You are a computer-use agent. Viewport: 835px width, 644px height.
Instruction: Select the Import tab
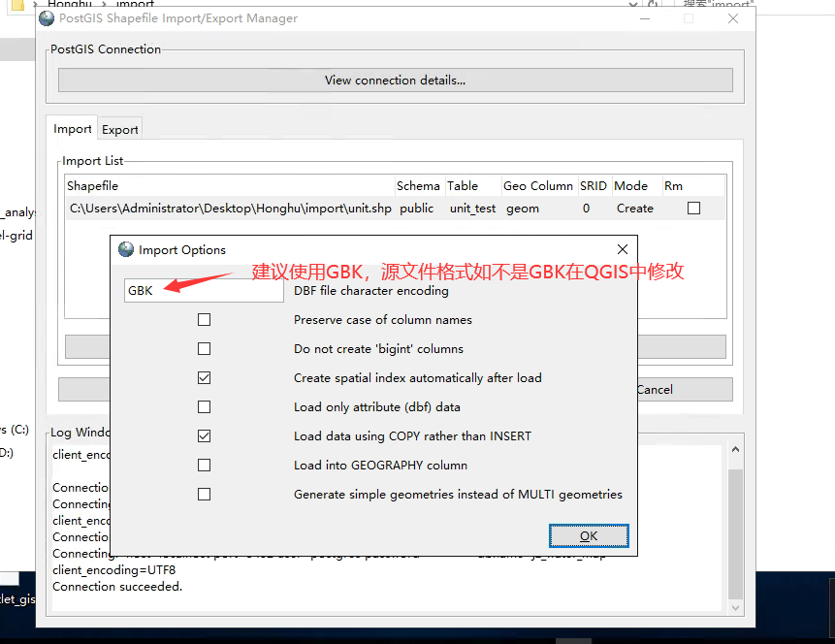tap(73, 129)
